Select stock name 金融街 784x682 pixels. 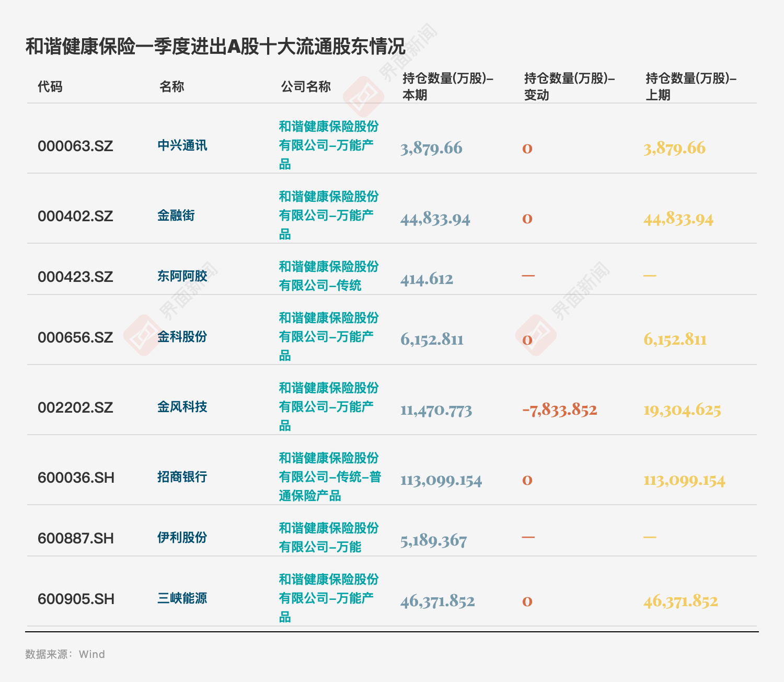click(176, 215)
